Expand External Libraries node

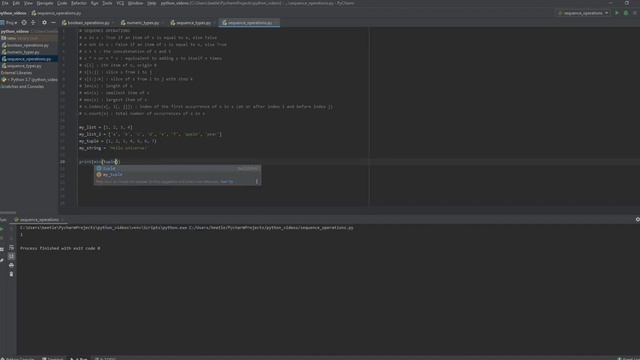point(16,73)
